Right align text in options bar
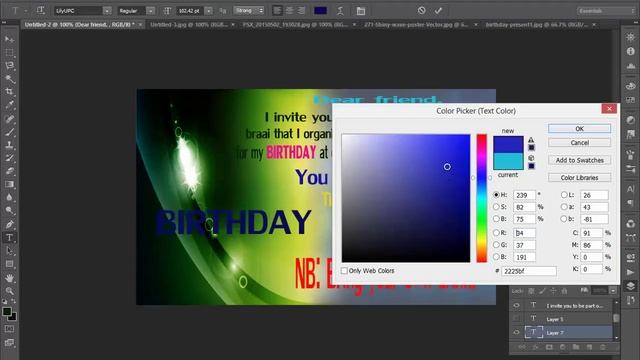 [301, 11]
